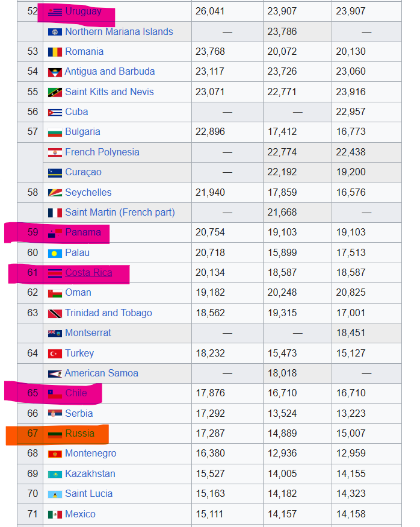This screenshot has height=527, width=420.
Task: Click the Saint Martin French flag icon
Action: click(55, 213)
